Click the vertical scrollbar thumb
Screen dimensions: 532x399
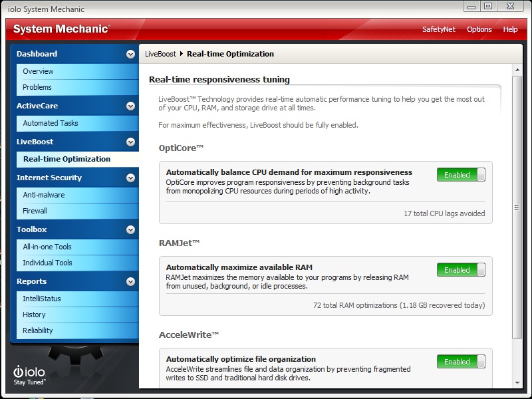[x=517, y=207]
